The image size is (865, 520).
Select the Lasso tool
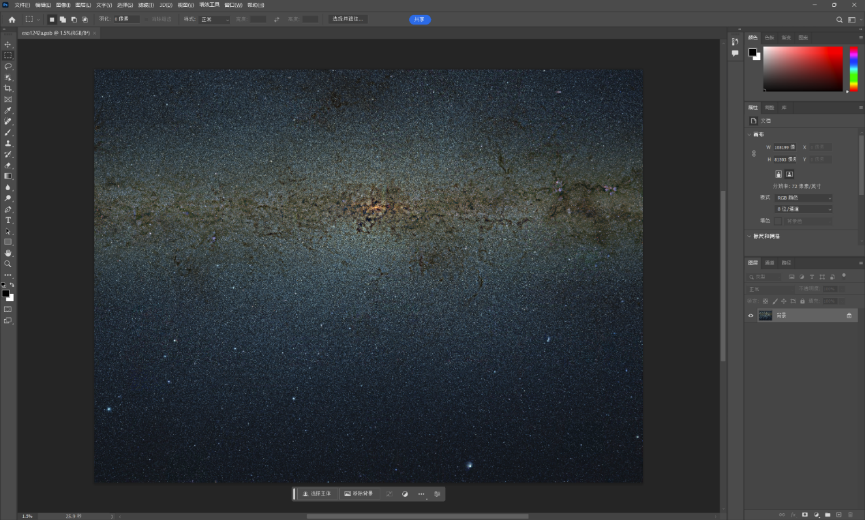pos(8,67)
